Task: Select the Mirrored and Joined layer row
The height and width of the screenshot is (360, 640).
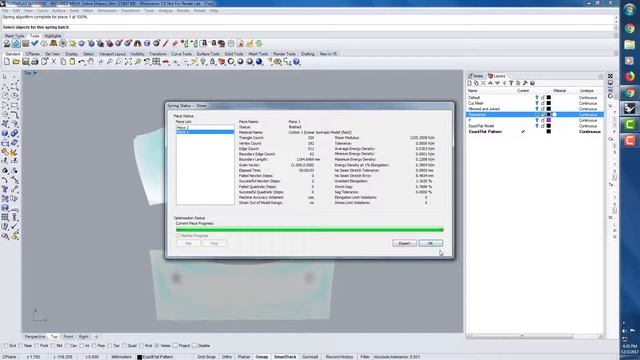Action: click(535, 109)
